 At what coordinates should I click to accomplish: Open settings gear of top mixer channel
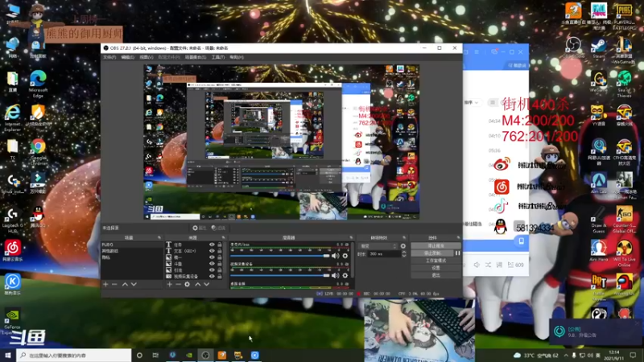pyautogui.click(x=345, y=256)
